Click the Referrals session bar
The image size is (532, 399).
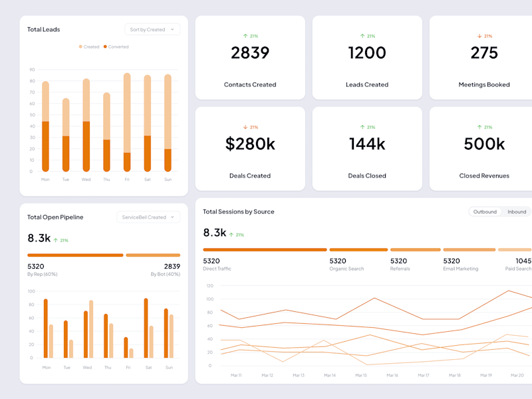415,250
